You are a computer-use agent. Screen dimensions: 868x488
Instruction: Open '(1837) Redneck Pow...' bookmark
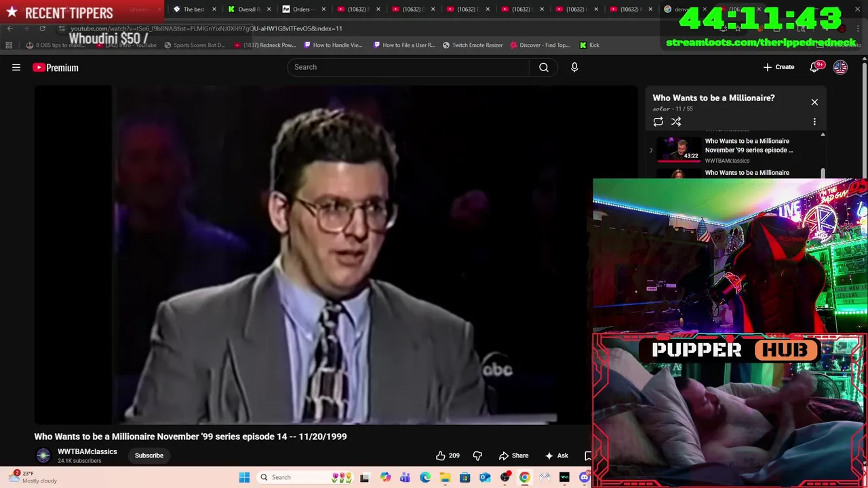[x=264, y=45]
